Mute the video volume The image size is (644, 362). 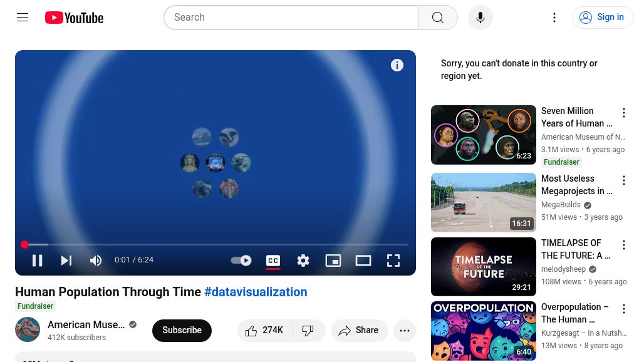(96, 260)
